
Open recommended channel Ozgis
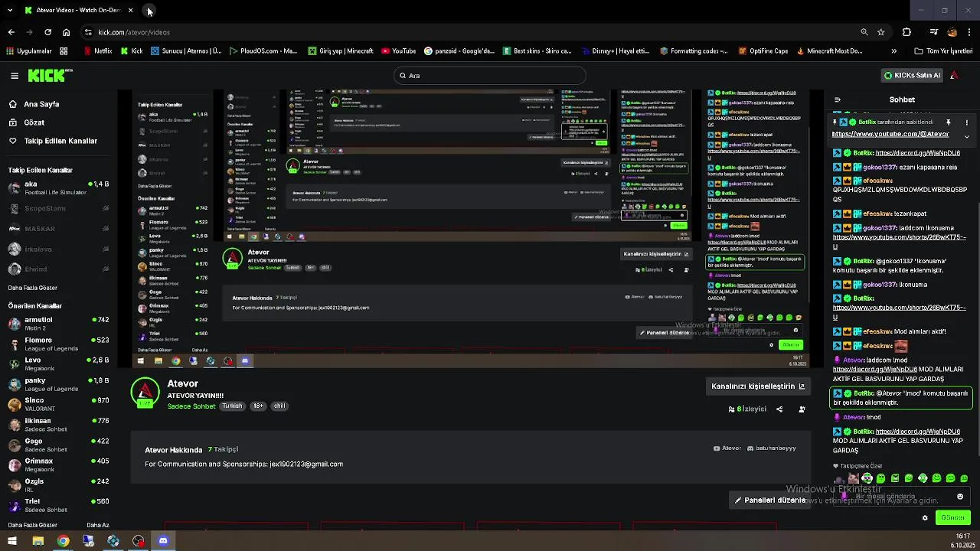pos(58,484)
